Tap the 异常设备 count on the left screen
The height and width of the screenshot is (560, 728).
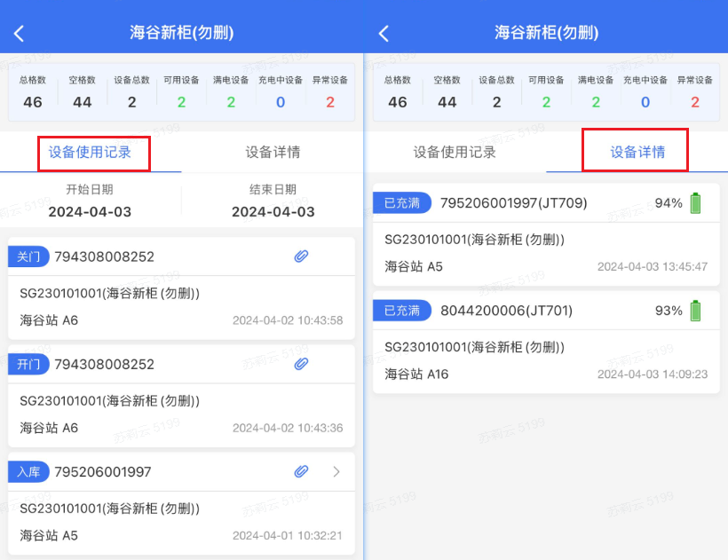point(330,101)
